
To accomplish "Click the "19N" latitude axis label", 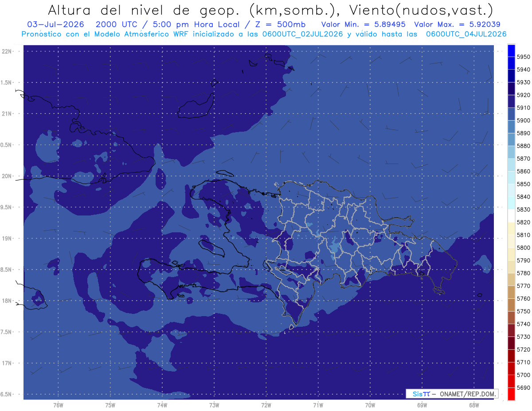I will [8, 239].
